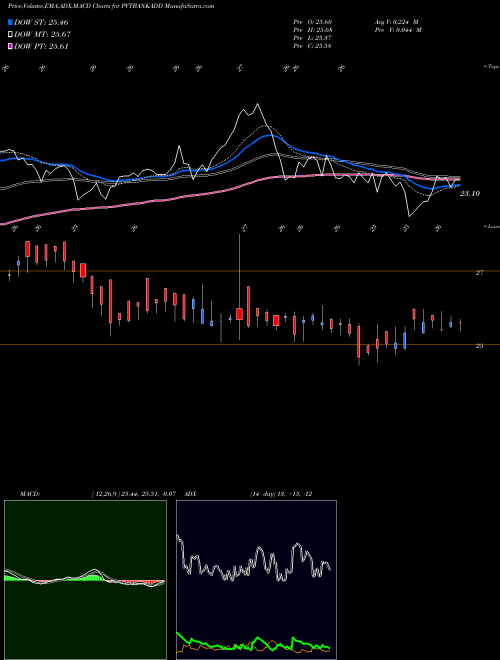Click the 23.10 EMA price label
This screenshot has width=500, height=660.
point(470,194)
